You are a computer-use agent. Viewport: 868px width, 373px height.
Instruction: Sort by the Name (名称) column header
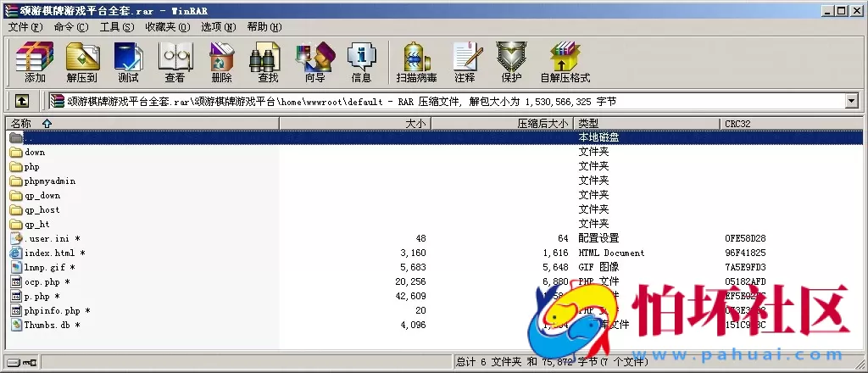point(142,124)
